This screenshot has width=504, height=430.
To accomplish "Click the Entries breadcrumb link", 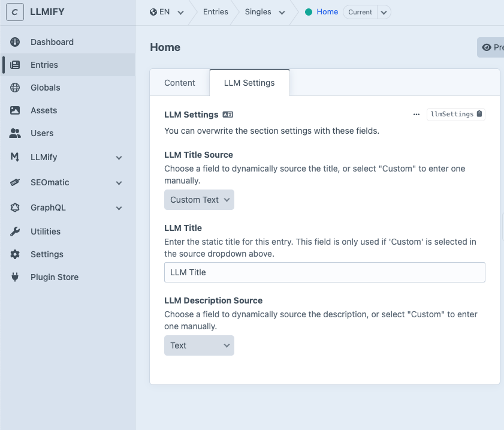I will pyautogui.click(x=216, y=12).
